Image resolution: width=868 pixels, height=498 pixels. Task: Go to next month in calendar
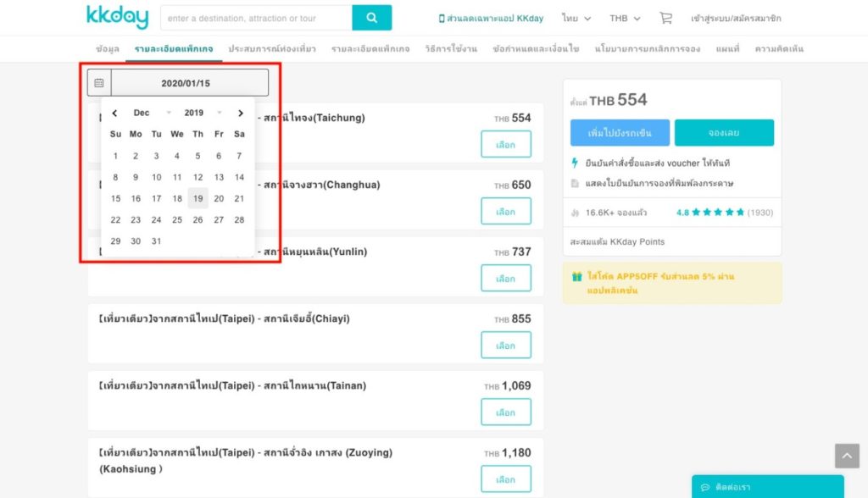[x=241, y=113]
